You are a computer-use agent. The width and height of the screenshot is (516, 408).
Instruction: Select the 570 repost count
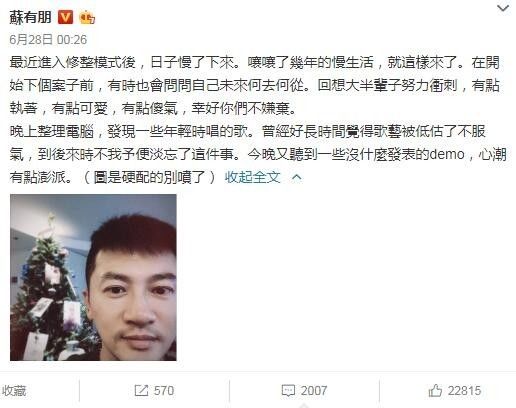(x=164, y=391)
